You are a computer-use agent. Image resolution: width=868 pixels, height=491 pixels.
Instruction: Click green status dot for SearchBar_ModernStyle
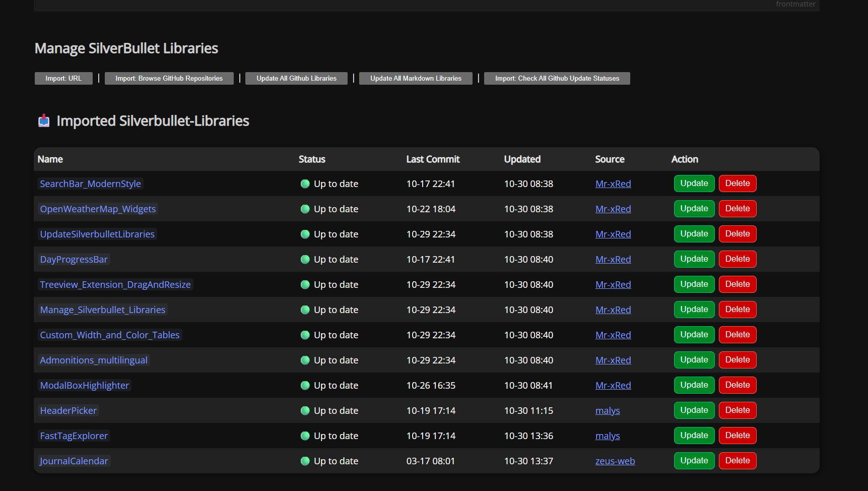tap(305, 184)
